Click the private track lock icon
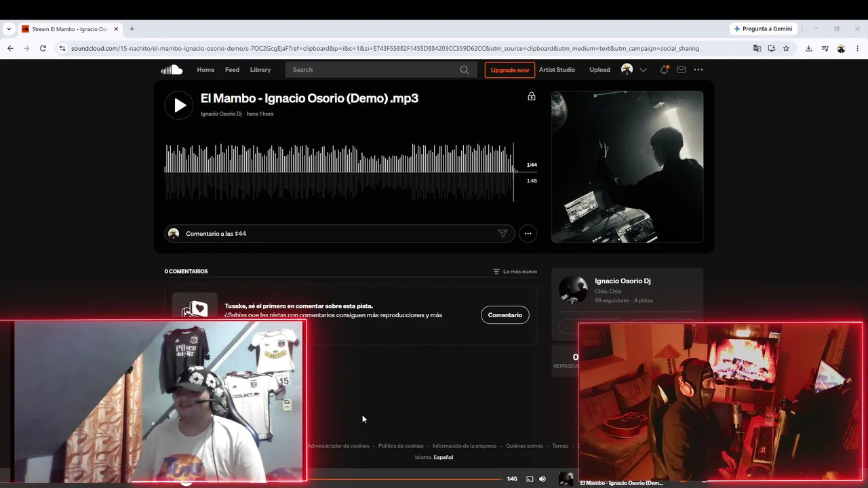868x488 pixels. [532, 96]
